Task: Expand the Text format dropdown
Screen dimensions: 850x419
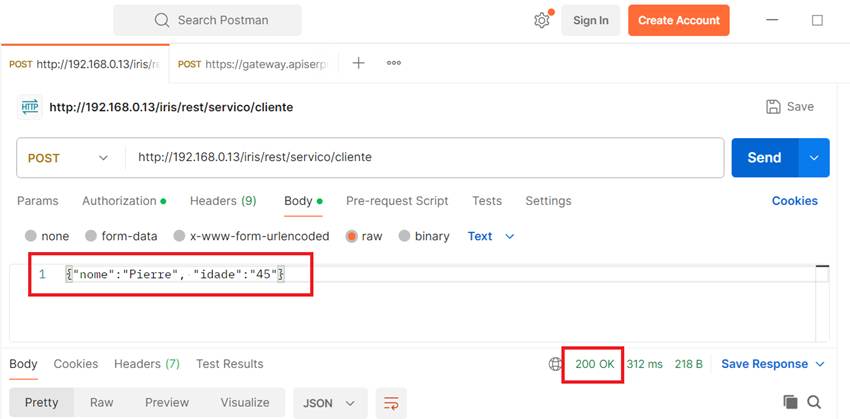Action: click(x=491, y=237)
